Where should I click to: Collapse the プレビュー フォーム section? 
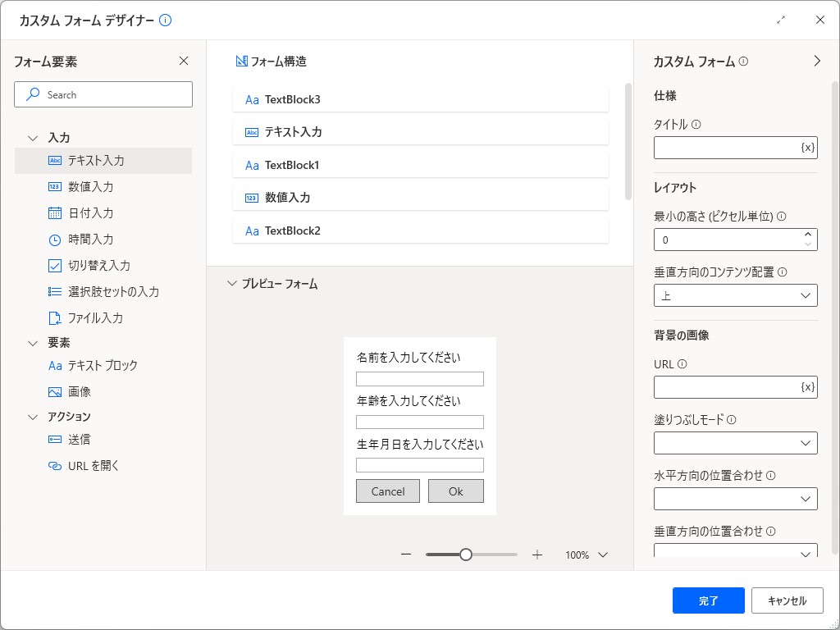[x=232, y=283]
